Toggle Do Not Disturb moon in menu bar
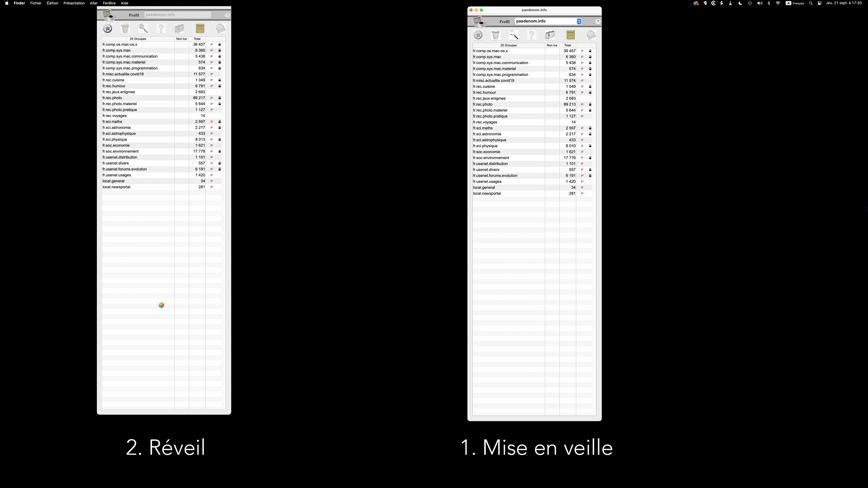 click(x=740, y=3)
